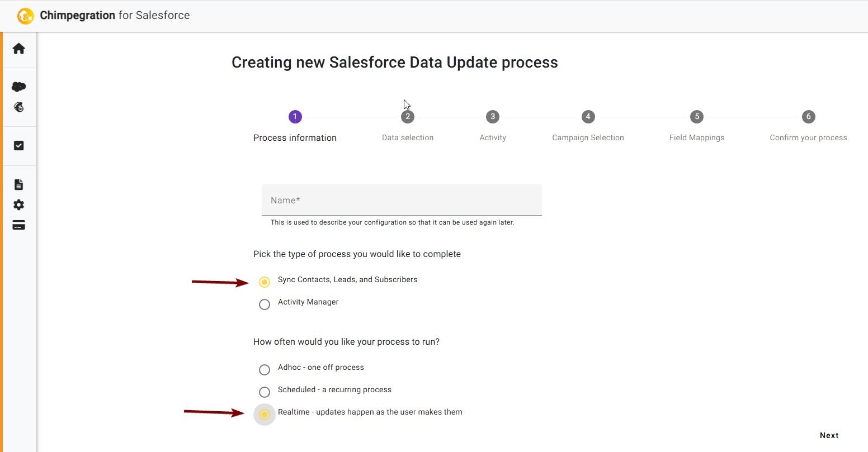Open the checkbox tasks sidebar icon

coord(19,146)
